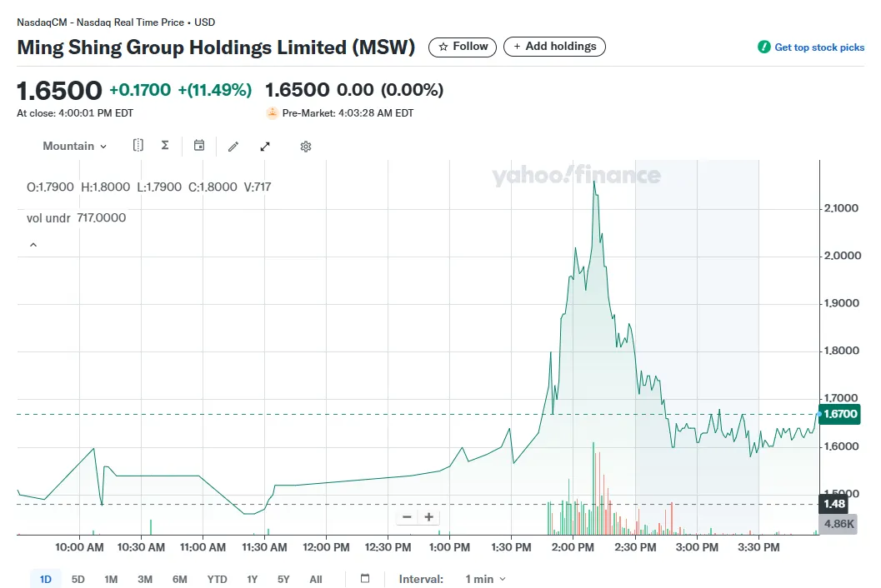Open the Get top stock picks link
The width and height of the screenshot is (881, 588).
819,47
